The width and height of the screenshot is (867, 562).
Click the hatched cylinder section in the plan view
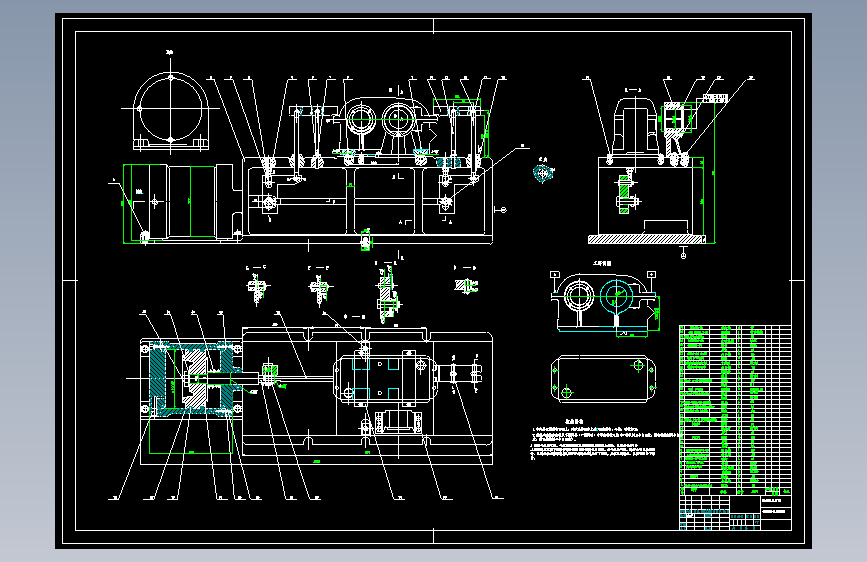pos(191,378)
